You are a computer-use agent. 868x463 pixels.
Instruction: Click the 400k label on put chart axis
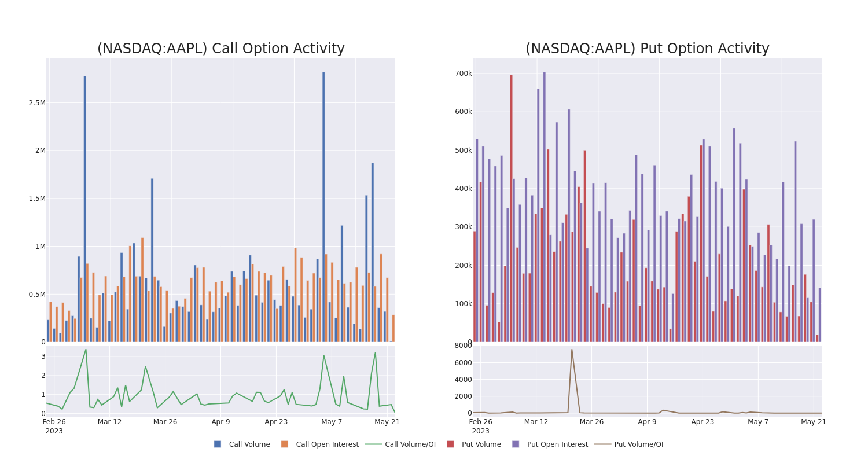pos(463,189)
